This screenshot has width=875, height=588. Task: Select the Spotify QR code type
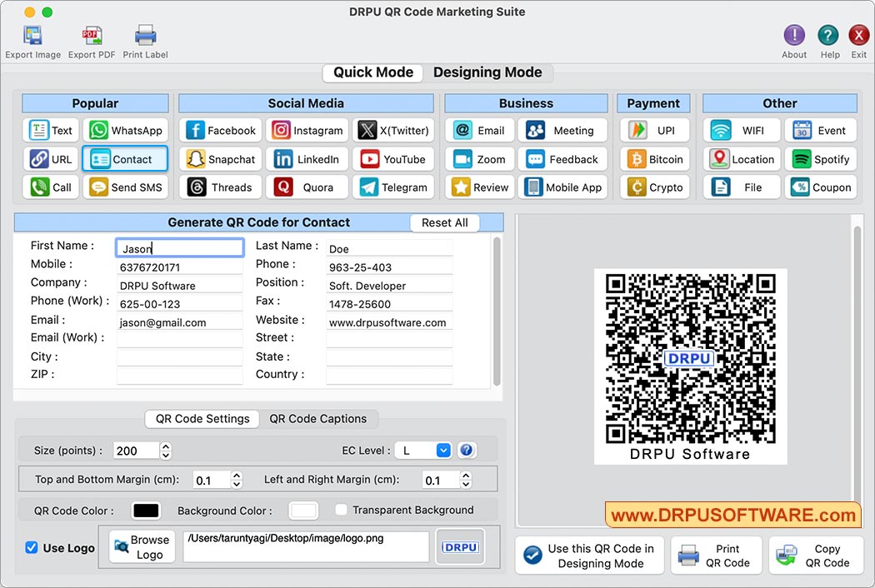pos(820,158)
